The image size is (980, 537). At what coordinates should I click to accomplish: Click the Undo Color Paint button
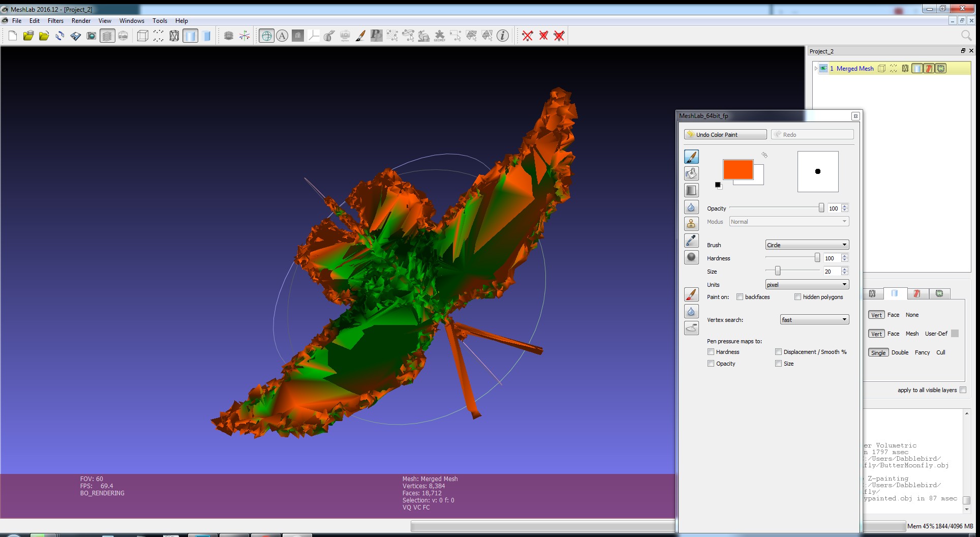[x=725, y=134]
